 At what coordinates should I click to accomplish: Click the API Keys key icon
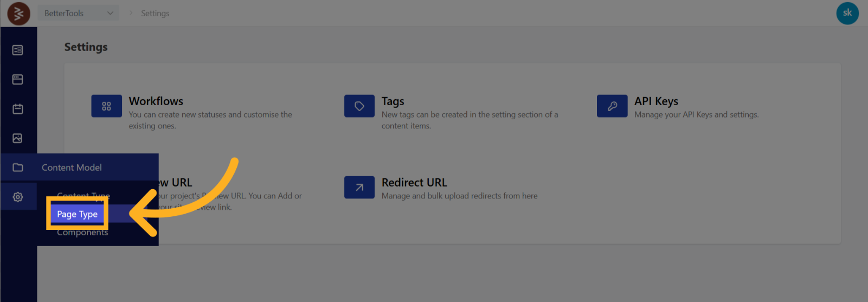click(x=612, y=106)
